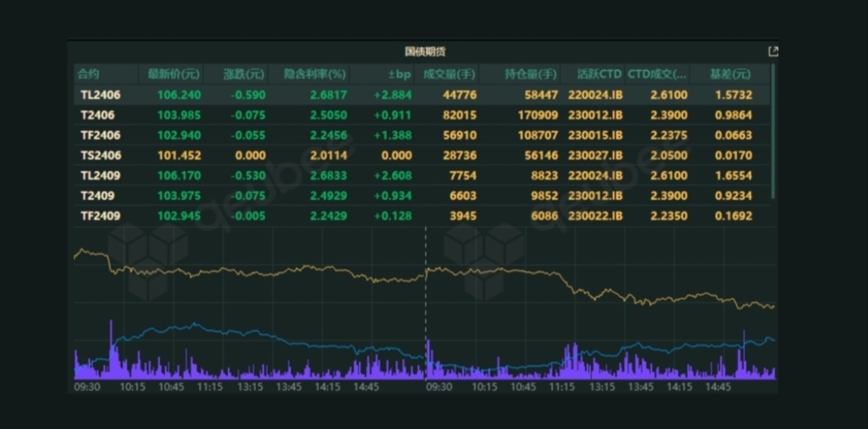Click the TF2409 contract row
The width and height of the screenshot is (868, 429).
point(101,216)
